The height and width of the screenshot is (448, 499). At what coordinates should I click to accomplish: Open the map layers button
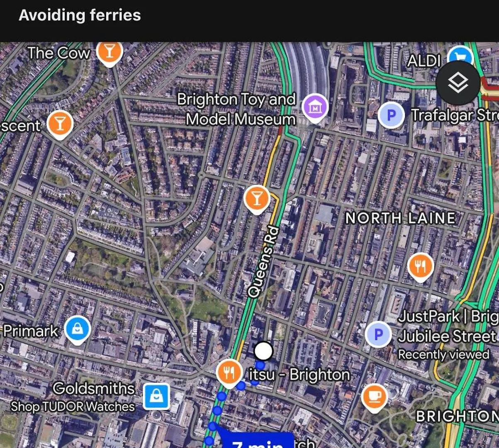(458, 83)
